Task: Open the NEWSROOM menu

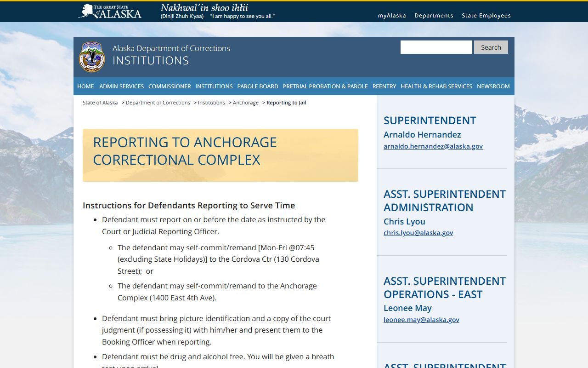Action: (493, 86)
